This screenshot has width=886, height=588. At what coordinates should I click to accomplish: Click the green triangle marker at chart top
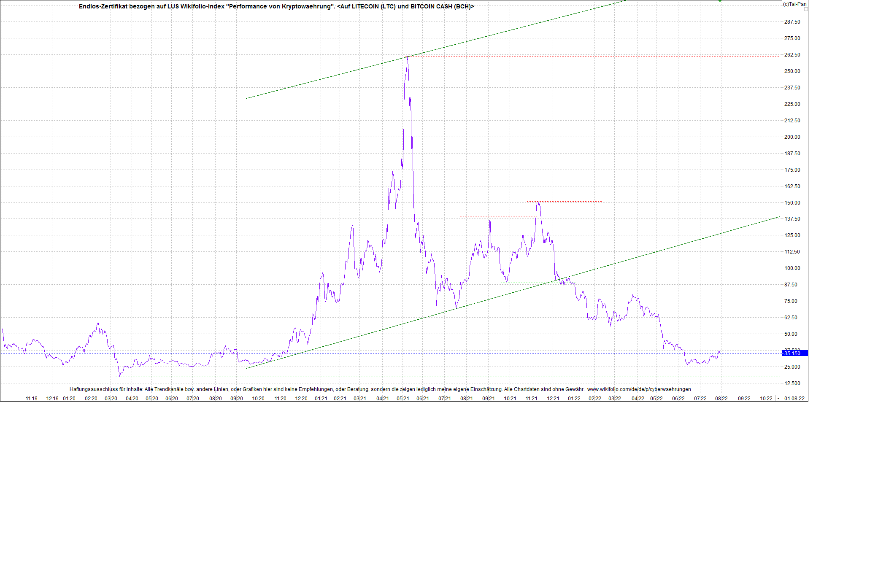click(x=720, y=1)
